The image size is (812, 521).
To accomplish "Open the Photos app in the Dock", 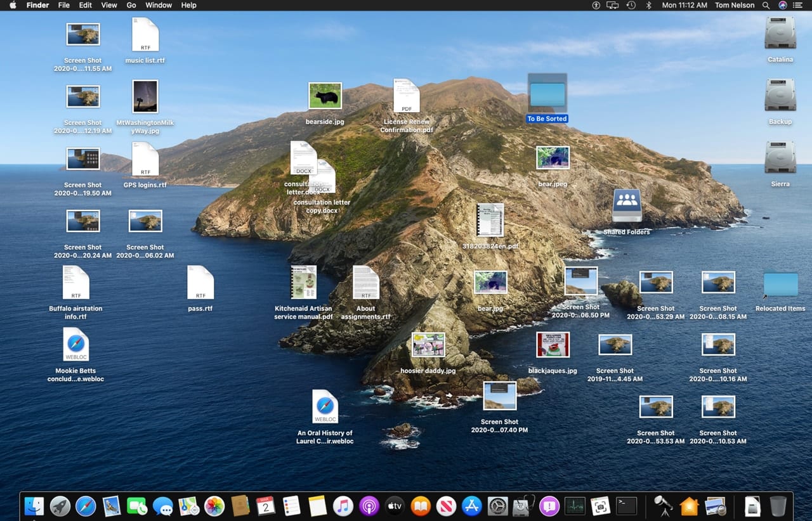I will (214, 506).
